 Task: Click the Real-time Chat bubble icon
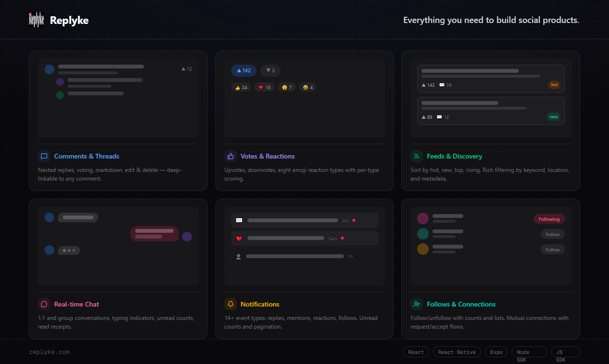coord(44,304)
